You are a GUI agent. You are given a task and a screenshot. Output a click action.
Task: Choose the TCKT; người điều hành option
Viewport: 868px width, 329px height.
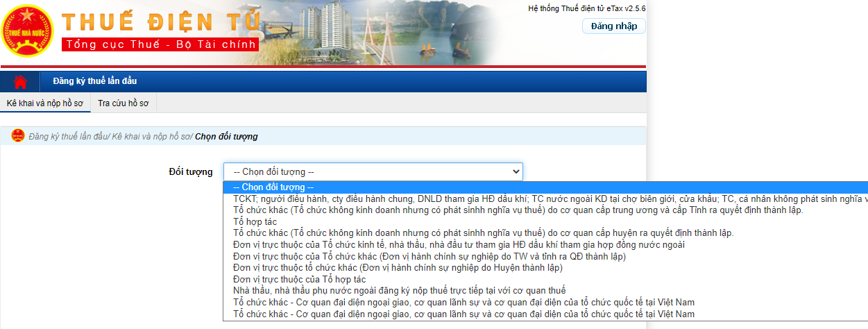pyautogui.click(x=545, y=199)
